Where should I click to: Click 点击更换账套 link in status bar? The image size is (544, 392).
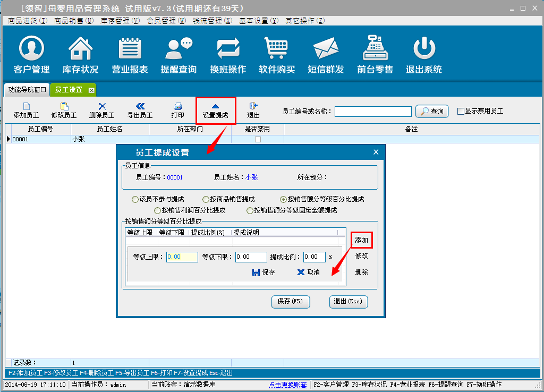click(287, 385)
